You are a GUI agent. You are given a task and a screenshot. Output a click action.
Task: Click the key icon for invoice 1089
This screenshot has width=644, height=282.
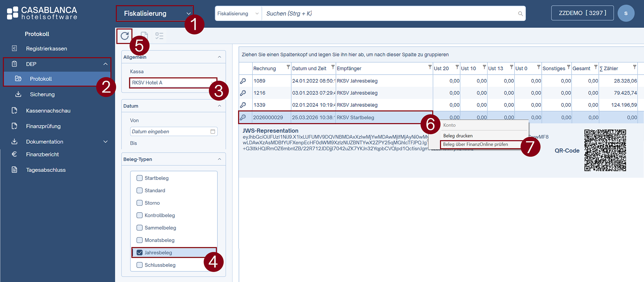coord(243,81)
